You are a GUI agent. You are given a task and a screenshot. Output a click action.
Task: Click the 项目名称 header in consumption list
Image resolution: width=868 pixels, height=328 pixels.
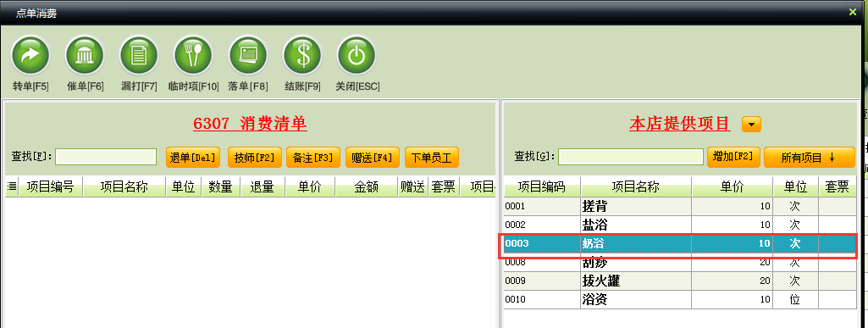pos(124,187)
